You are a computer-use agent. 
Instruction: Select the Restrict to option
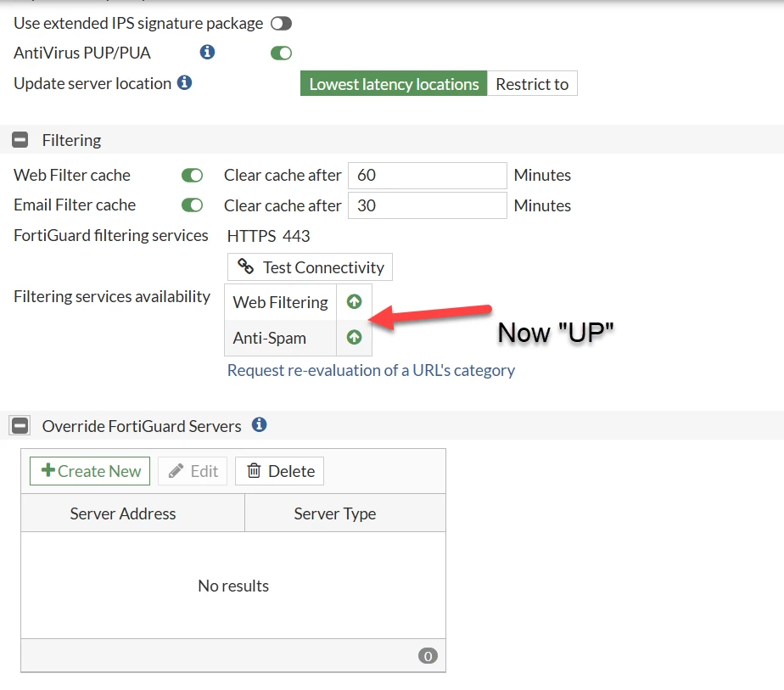click(x=532, y=83)
